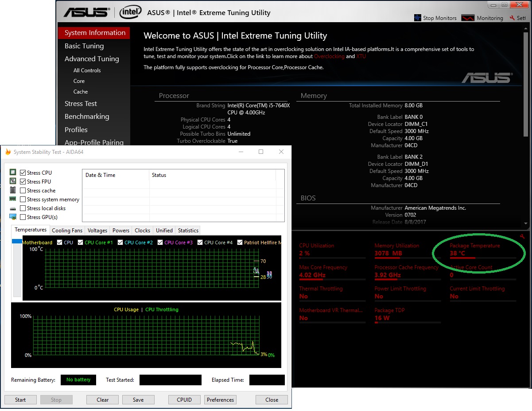Click the CPU Utilization monitor reading
This screenshot has height=411, width=532.
coord(332,251)
